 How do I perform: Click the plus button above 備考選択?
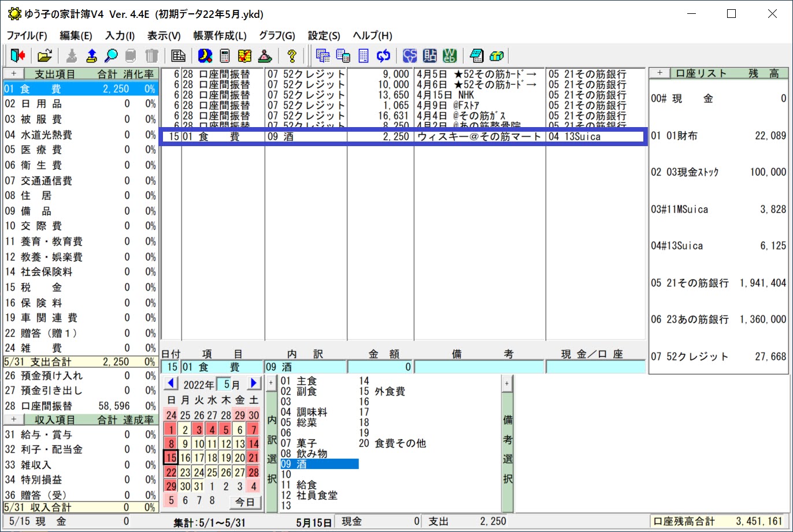507,382
